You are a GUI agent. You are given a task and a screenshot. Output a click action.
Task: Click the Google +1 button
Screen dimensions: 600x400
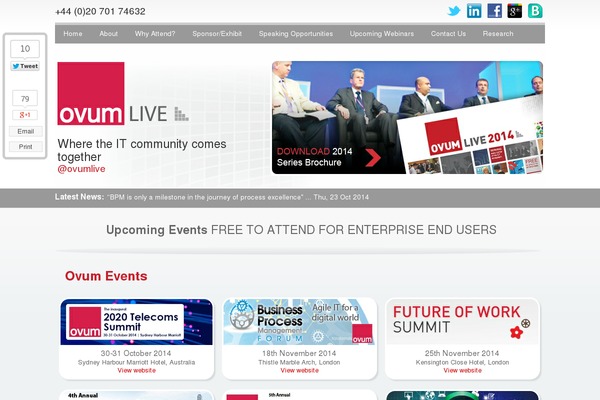coord(25,115)
